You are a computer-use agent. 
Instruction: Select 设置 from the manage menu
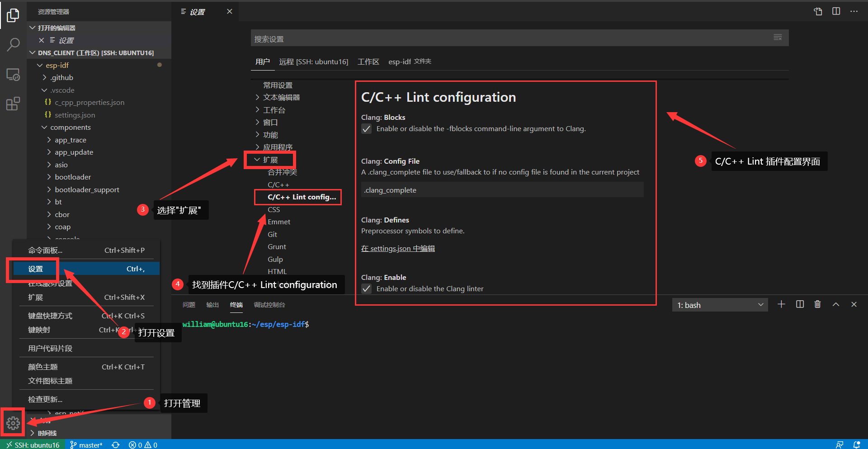tap(86, 269)
